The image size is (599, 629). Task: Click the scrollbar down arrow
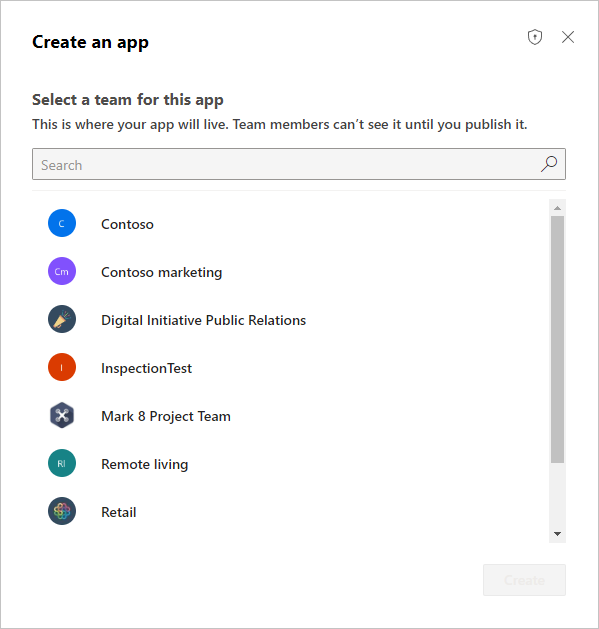pyautogui.click(x=557, y=534)
